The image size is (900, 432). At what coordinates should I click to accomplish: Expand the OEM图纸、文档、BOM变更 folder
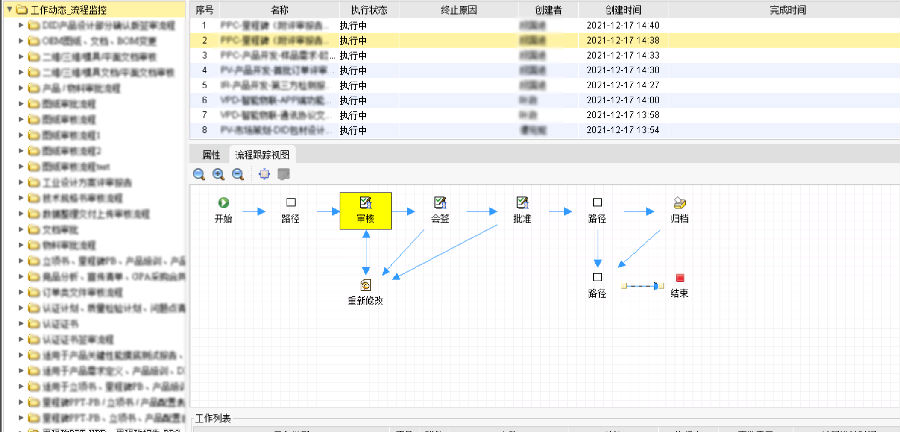[22, 41]
